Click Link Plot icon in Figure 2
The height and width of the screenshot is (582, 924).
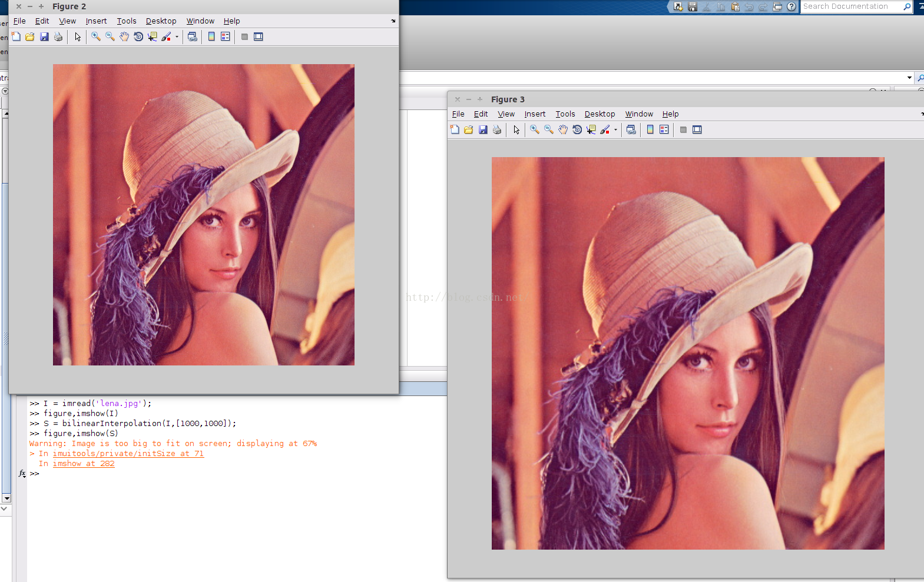(193, 36)
